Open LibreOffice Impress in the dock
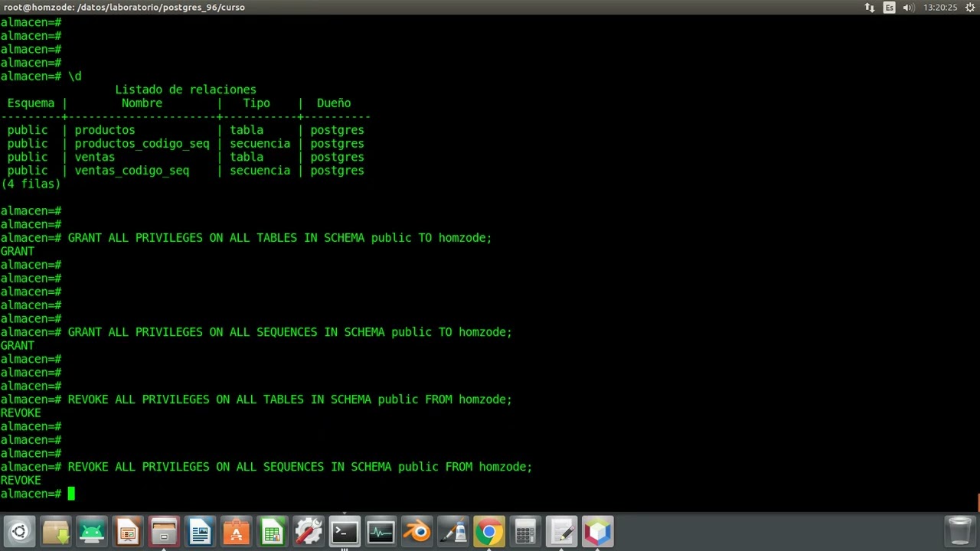 point(128,532)
